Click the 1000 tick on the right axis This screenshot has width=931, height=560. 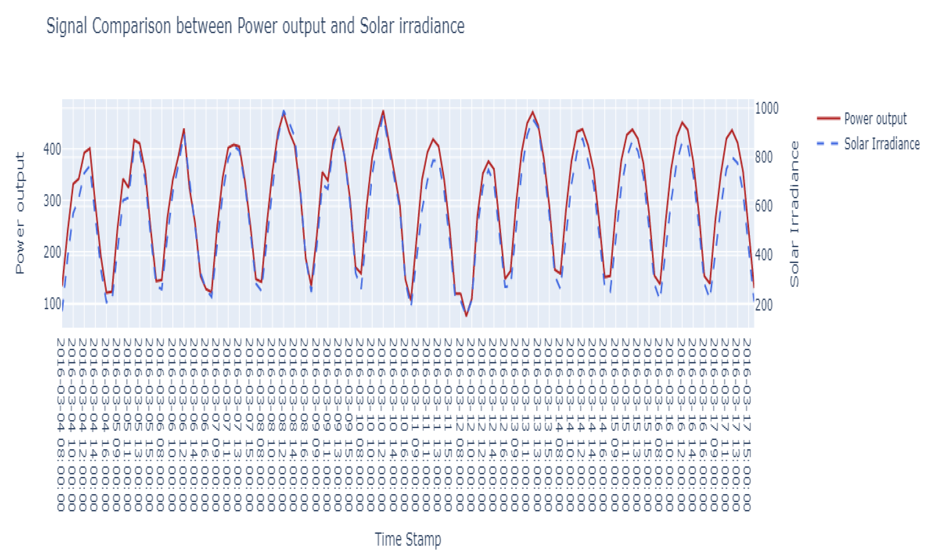[766, 108]
